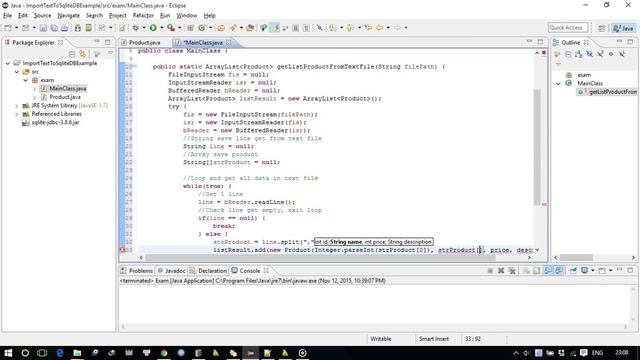Viewport: 640px width, 360px height.
Task: Click the editor vertical scrollbar
Action: pyautogui.click(x=537, y=147)
